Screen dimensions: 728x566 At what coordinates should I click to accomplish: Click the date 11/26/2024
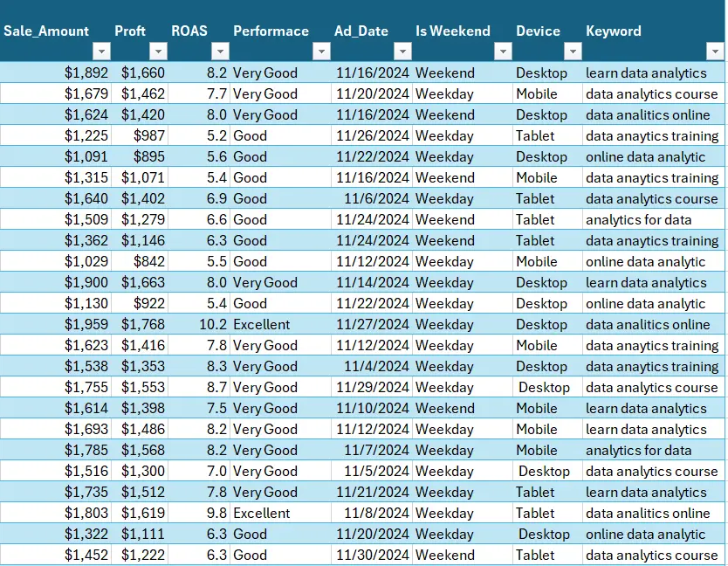(373, 135)
